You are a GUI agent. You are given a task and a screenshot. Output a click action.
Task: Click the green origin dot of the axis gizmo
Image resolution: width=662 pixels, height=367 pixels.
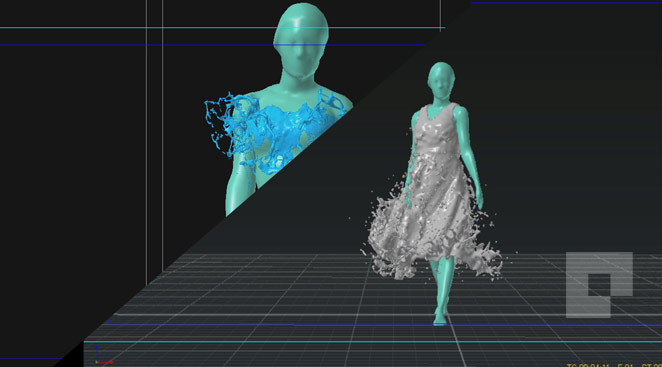[97, 362]
